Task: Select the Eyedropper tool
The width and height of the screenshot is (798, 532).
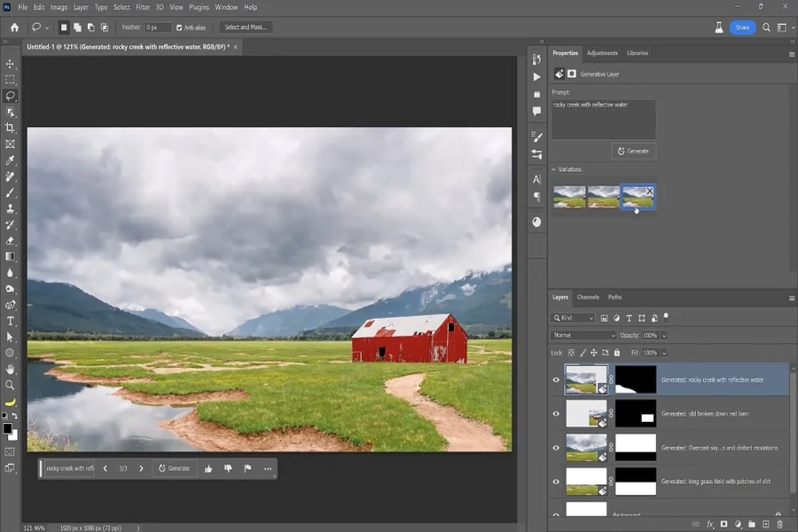Action: click(11, 160)
